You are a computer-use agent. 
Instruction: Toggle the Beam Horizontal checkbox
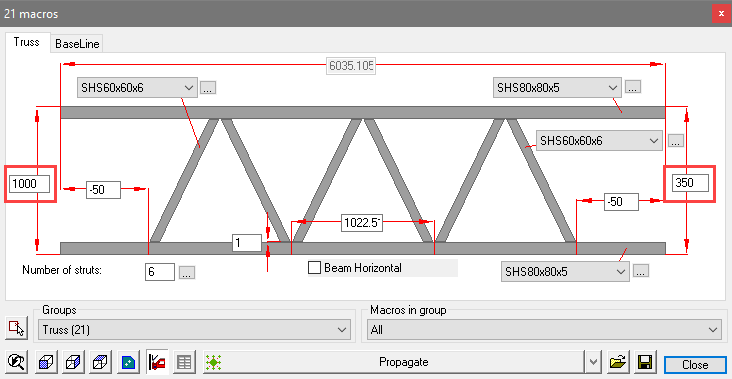click(x=315, y=268)
